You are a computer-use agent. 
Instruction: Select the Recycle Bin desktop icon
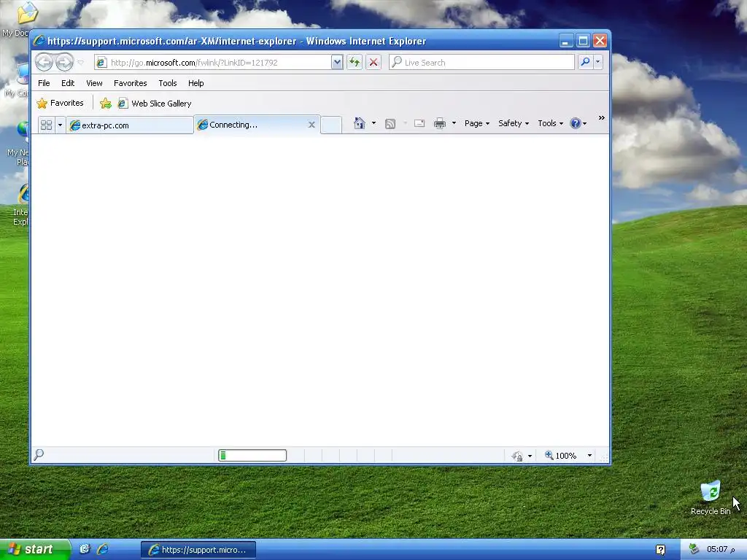pos(711,497)
